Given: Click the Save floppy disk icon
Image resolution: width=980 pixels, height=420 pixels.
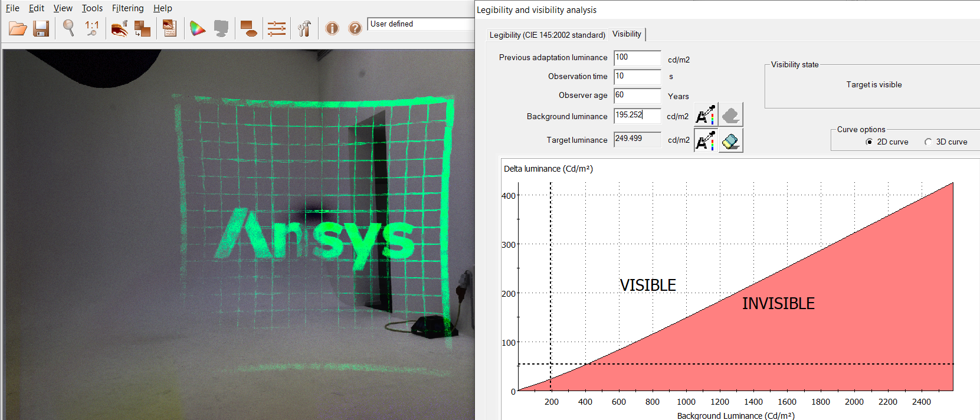Looking at the screenshot, I should click(41, 28).
